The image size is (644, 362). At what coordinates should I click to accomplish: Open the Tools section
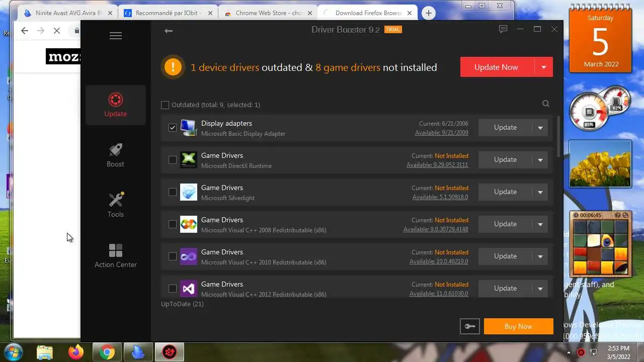pos(116,205)
